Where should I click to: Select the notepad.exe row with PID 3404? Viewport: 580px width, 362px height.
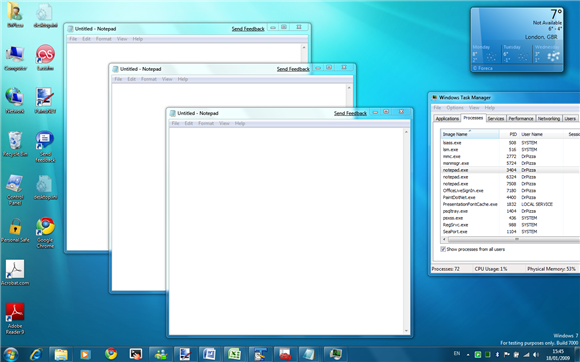510,170
